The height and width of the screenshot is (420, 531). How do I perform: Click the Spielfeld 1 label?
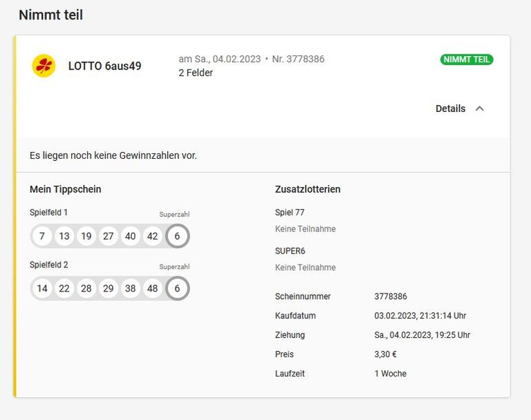(48, 213)
